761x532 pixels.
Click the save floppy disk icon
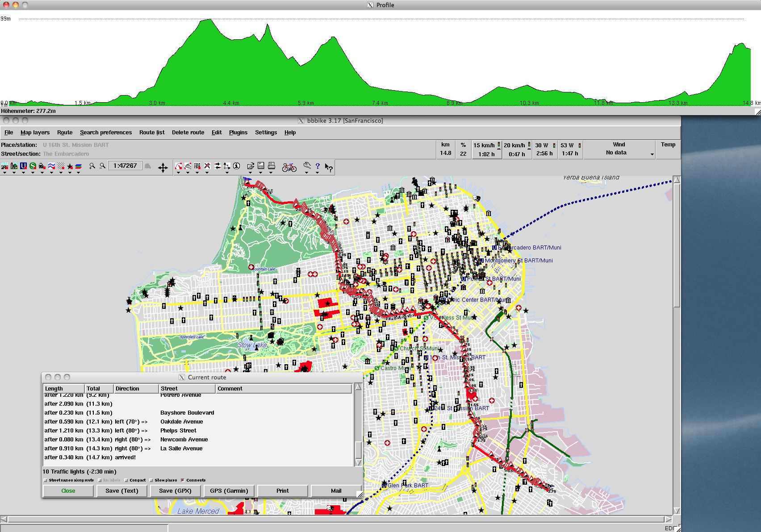pos(261,166)
